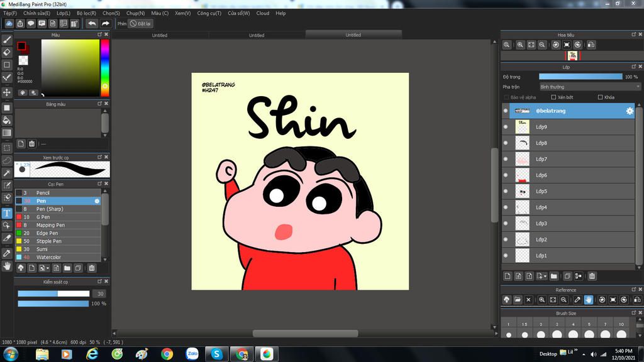Hide the Lớp5 layer visibility
The image size is (644, 362).
tap(506, 191)
